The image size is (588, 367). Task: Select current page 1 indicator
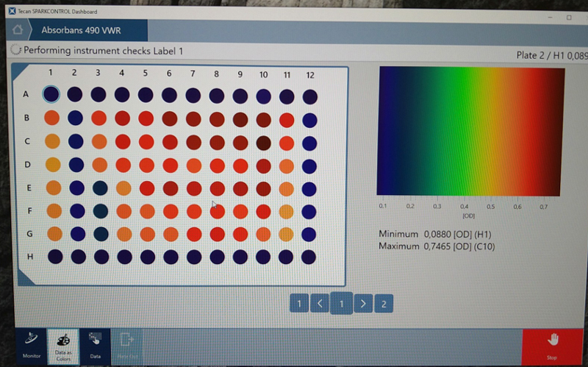341,302
